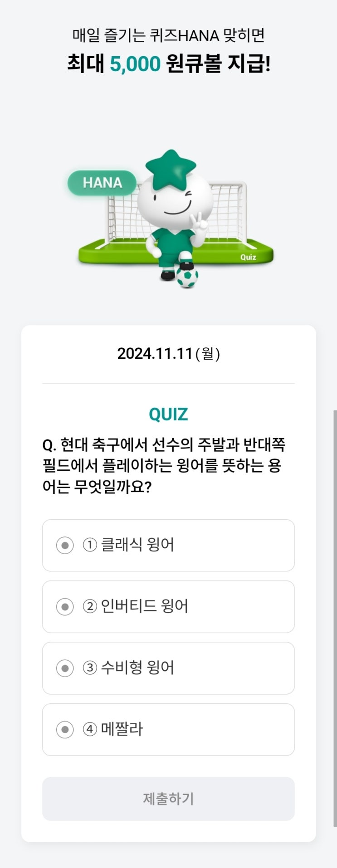337x868 pixels.
Task: Select radio button for 메짤라
Action: tap(65, 730)
